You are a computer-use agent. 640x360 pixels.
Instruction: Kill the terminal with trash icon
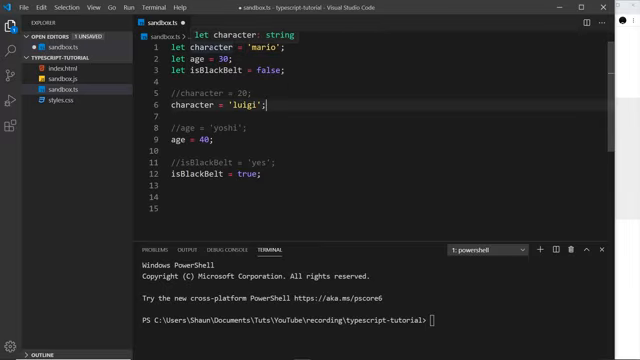[x=571, y=249]
